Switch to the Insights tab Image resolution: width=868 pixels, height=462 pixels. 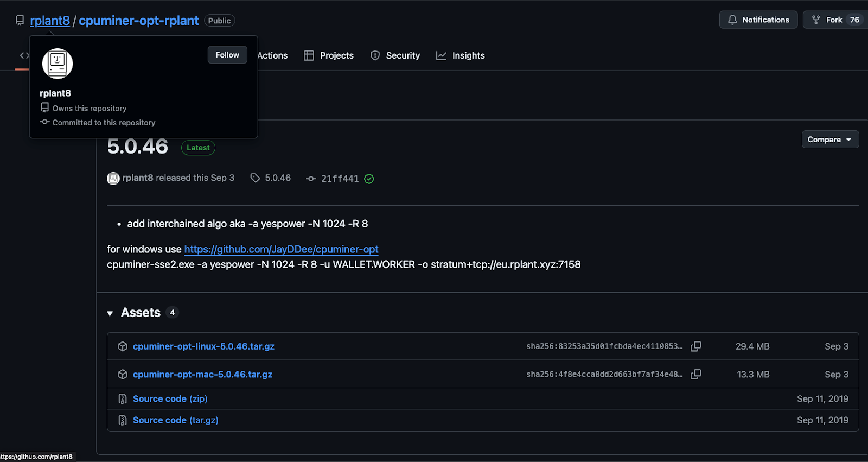point(461,55)
